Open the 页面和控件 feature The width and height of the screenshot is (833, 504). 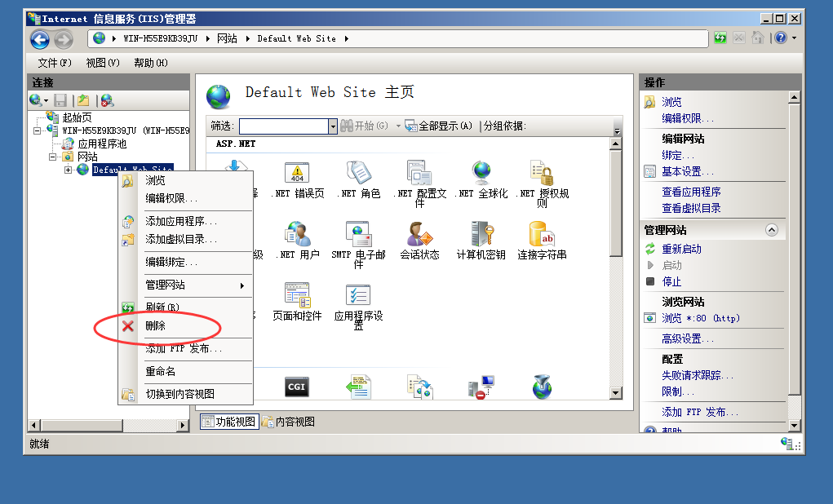coord(298,298)
